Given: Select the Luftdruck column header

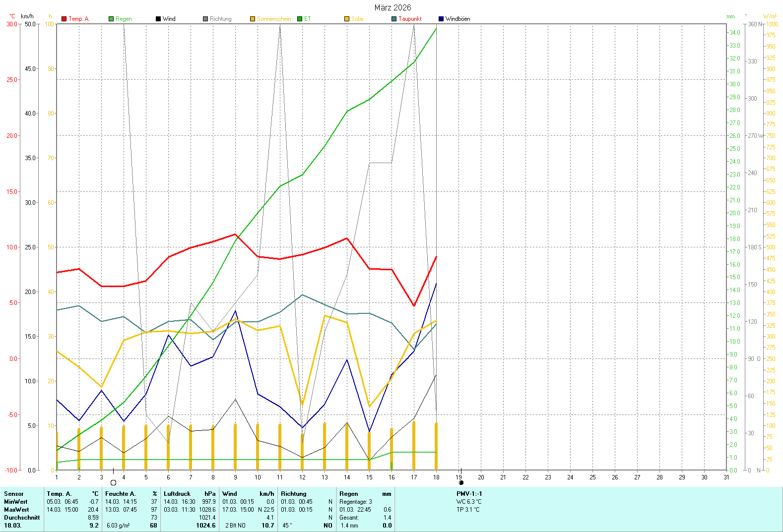Looking at the screenshot, I should tap(177, 494).
